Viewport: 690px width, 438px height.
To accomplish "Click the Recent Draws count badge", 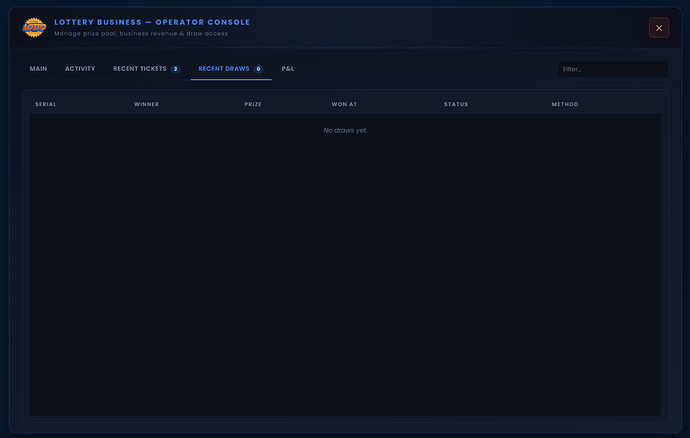I will coord(258,69).
